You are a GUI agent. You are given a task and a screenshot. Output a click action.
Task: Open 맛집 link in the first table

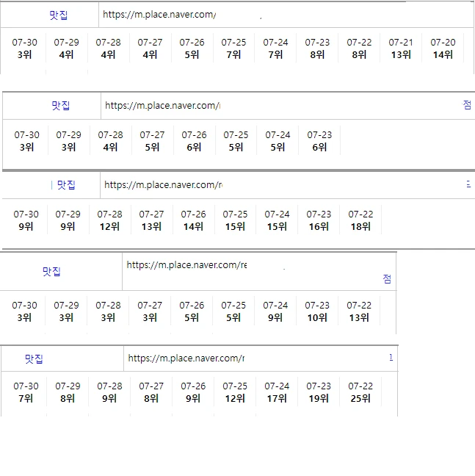(x=59, y=15)
